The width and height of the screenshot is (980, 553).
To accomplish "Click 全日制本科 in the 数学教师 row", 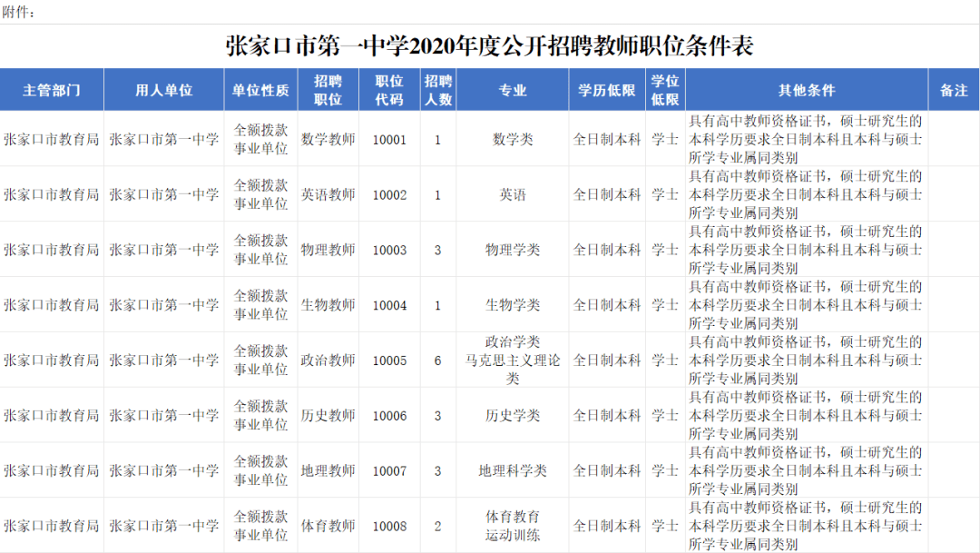I will [x=607, y=139].
